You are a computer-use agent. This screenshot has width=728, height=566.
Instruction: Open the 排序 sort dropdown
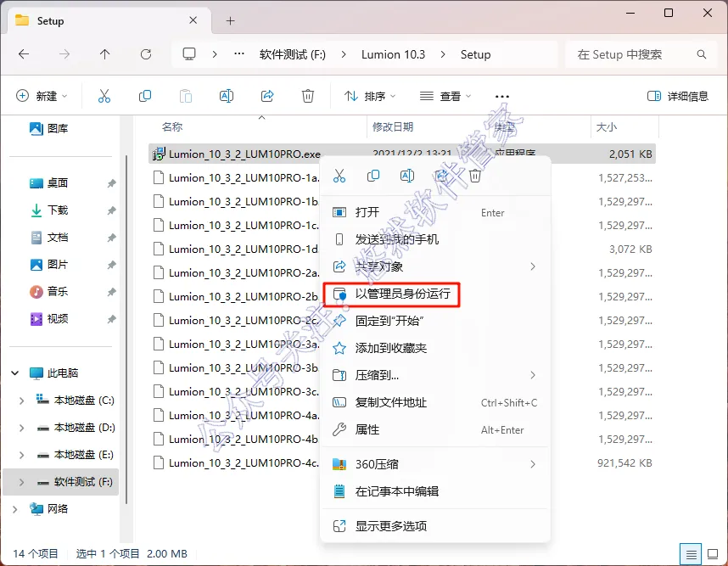pyautogui.click(x=370, y=96)
